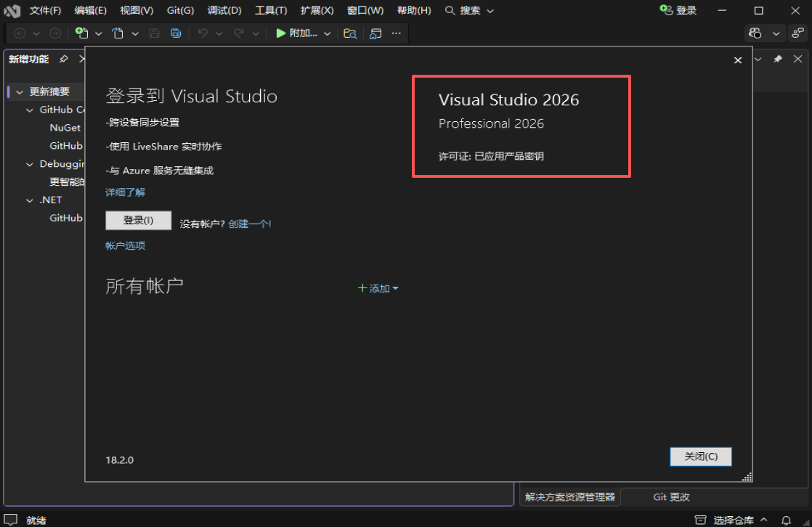Click the 18.2.0 version text
812x527 pixels.
click(x=120, y=459)
